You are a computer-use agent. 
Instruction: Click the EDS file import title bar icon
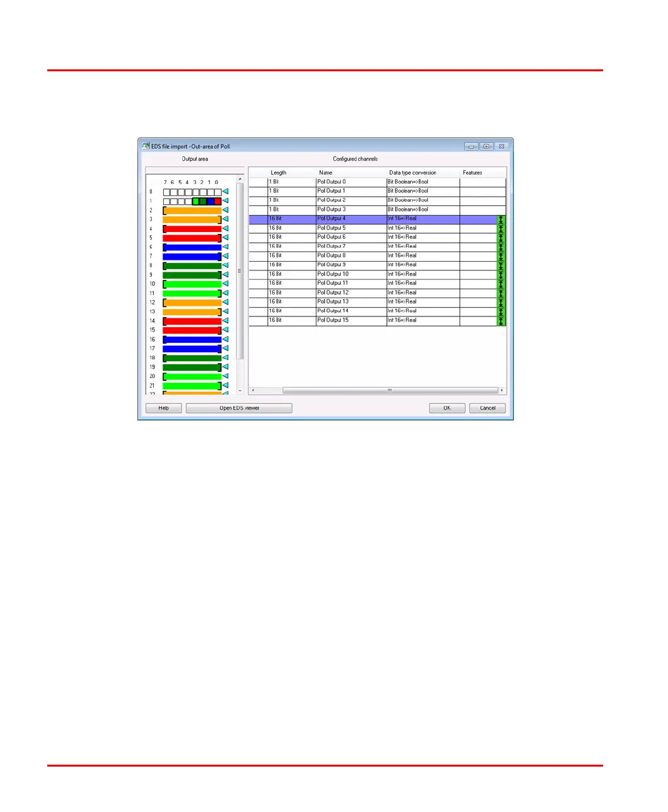coord(146,146)
